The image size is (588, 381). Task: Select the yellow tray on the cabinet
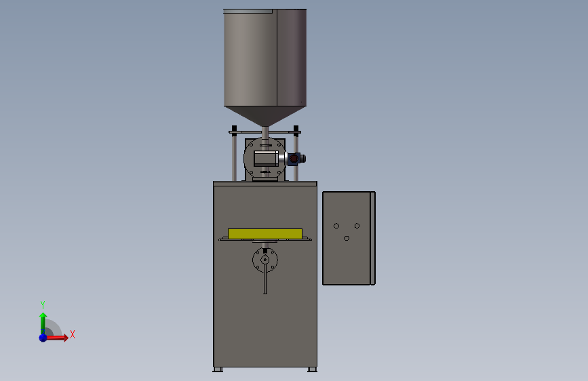click(x=265, y=234)
